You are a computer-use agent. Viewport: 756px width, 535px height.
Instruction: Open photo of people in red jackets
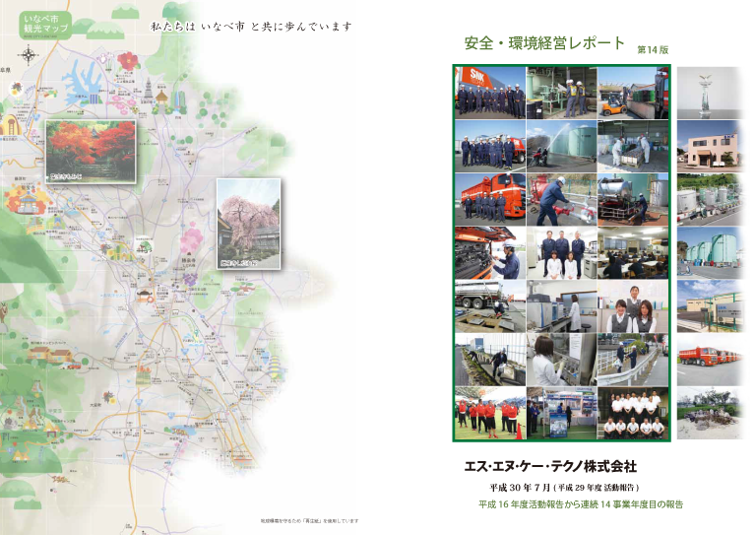point(490,414)
